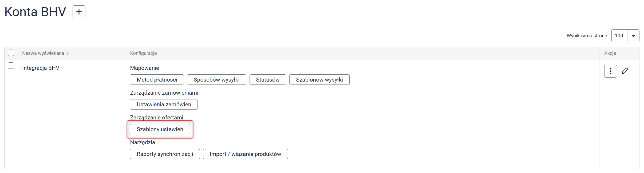Click the sort arrows beside Nazwa wyświetlana
The width and height of the screenshot is (644, 173).
[68, 54]
